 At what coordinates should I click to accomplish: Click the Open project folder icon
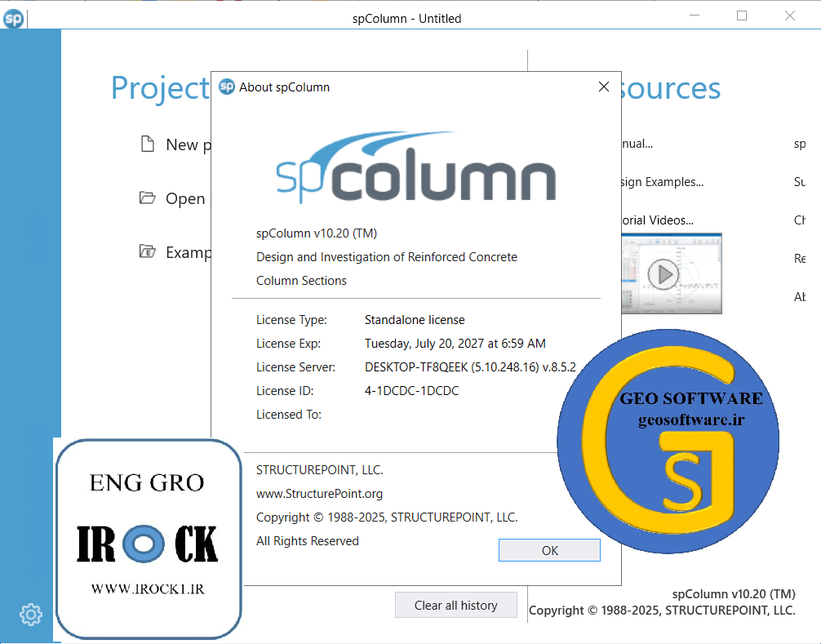pos(148,198)
